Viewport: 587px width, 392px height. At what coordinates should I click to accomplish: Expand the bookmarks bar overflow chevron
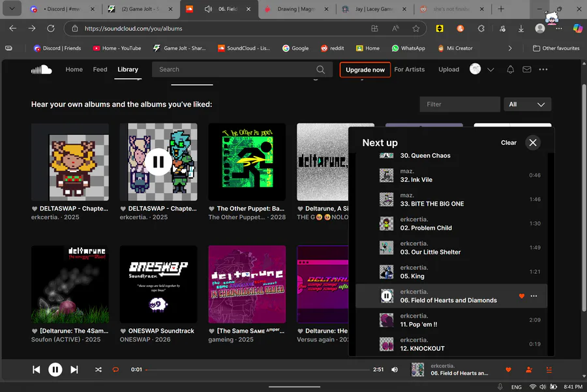pyautogui.click(x=510, y=48)
